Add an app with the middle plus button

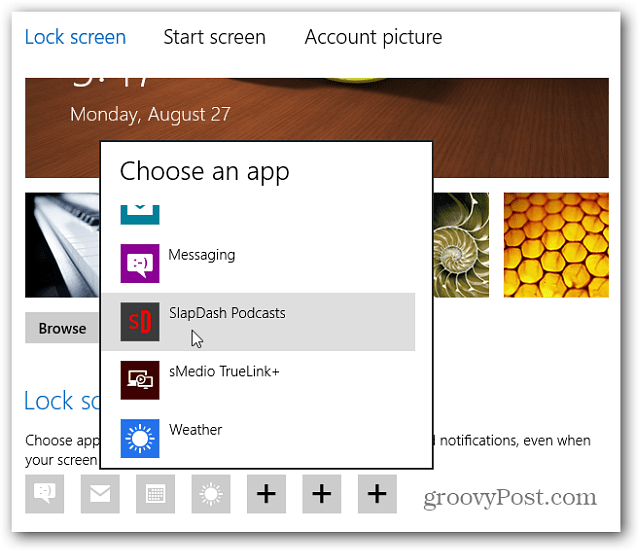coord(322,494)
